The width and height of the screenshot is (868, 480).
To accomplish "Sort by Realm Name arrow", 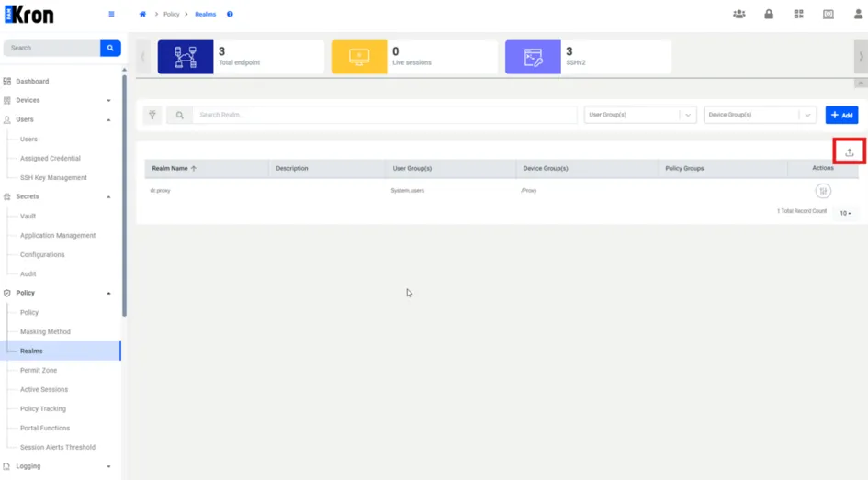I will pyautogui.click(x=194, y=169).
